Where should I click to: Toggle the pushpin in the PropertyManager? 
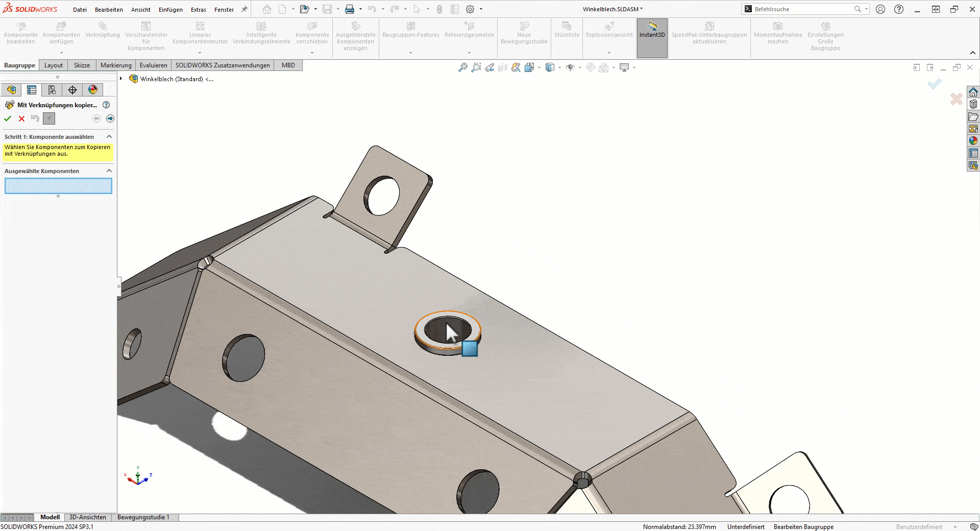(48, 118)
